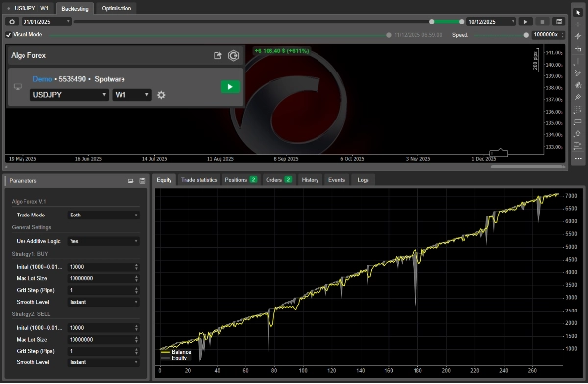Image resolution: width=588 pixels, height=384 pixels.
Task: Adjust Strategy1 BUY Max Lot Size stepper
Action: (136, 278)
